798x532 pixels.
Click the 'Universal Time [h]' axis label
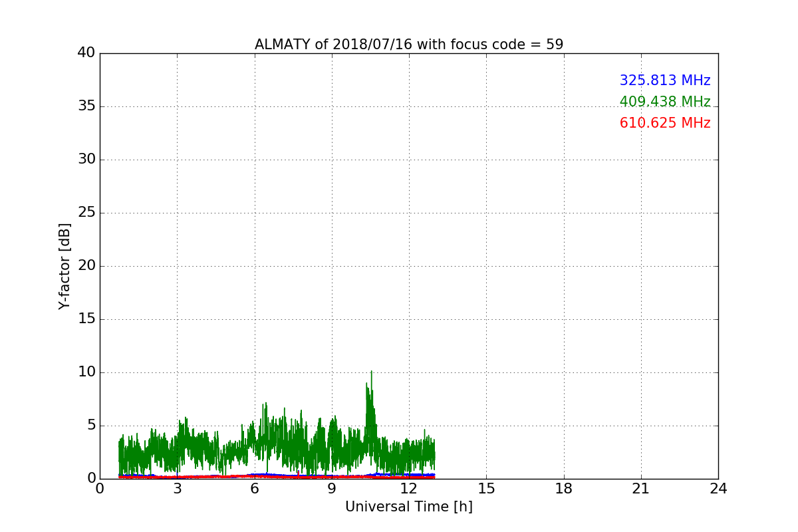[409, 507]
